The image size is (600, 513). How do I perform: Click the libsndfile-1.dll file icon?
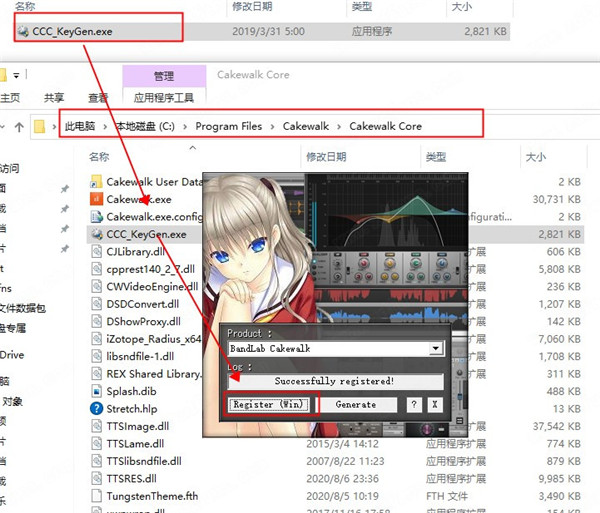[x=96, y=357]
